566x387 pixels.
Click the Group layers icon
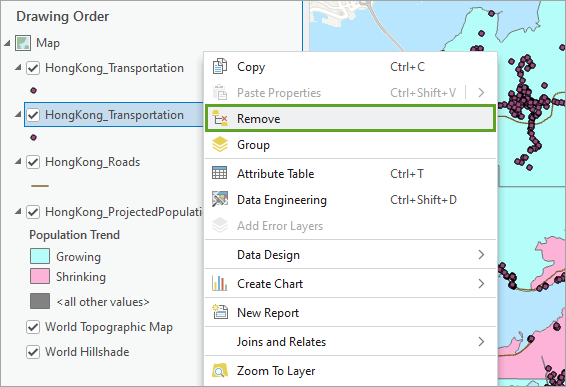220,144
